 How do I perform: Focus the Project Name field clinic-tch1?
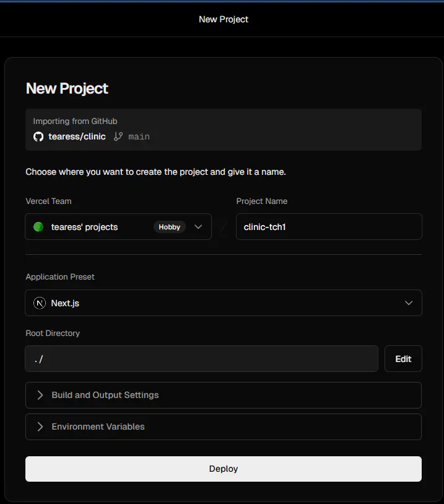(329, 227)
